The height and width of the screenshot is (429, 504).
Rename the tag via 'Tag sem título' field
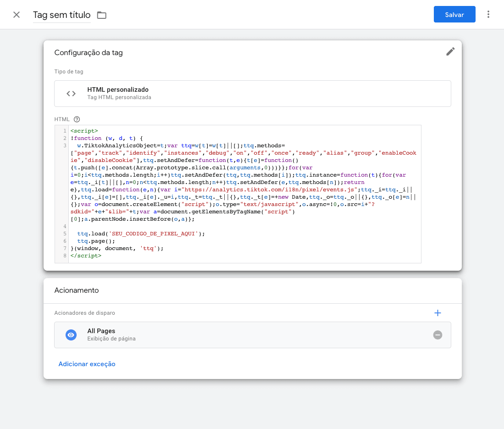tap(61, 15)
